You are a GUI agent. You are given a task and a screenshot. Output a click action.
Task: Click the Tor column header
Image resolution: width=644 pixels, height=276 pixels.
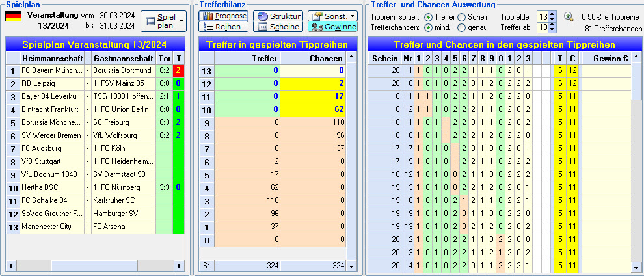[x=165, y=58]
